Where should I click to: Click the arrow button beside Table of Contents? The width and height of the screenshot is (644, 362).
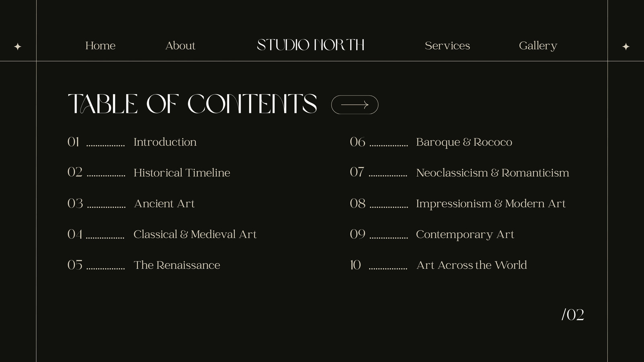[x=355, y=105]
